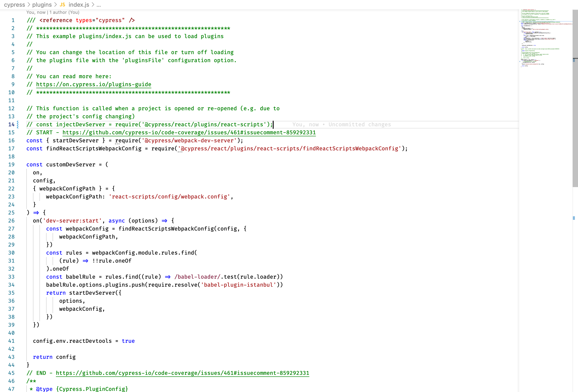Click the cypress breadcrumb segment

click(14, 4)
